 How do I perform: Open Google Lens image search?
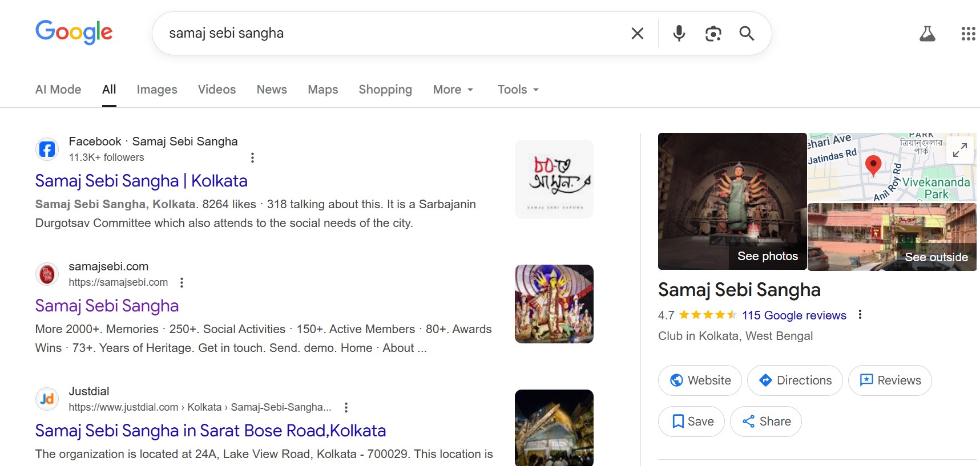pyautogui.click(x=713, y=34)
